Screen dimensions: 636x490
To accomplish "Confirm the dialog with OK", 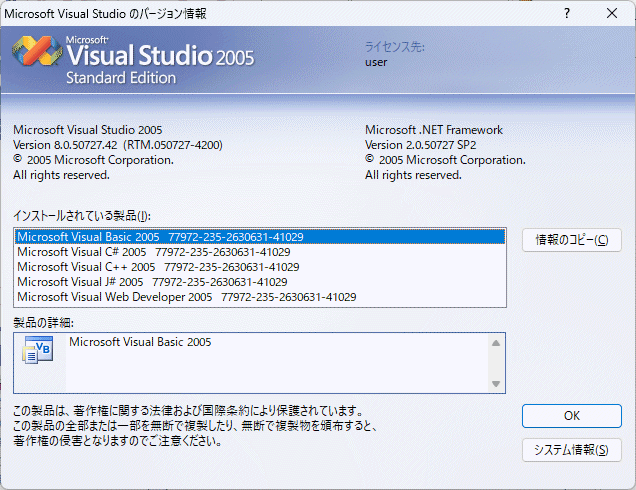I will pos(571,415).
